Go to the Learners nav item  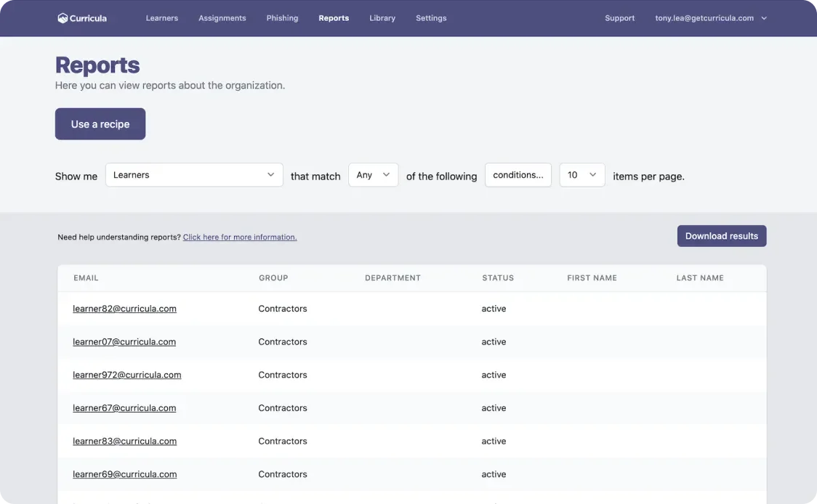point(161,18)
